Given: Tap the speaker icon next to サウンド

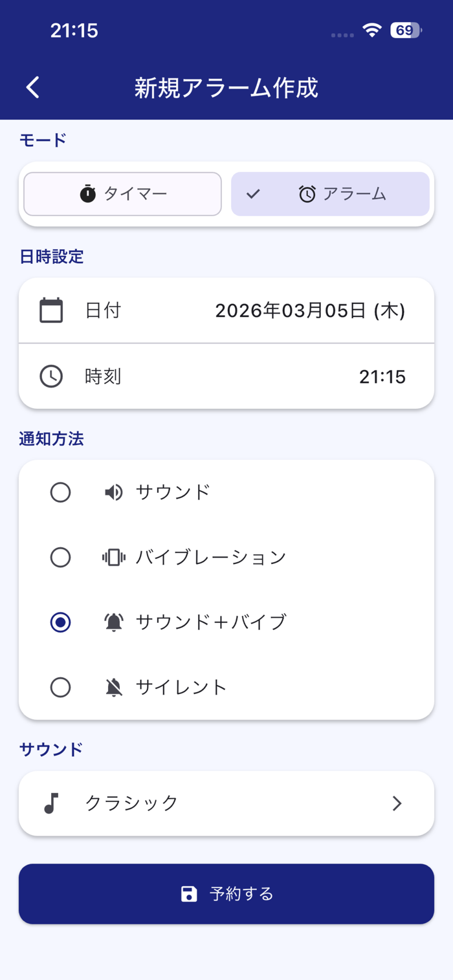Looking at the screenshot, I should (x=114, y=493).
